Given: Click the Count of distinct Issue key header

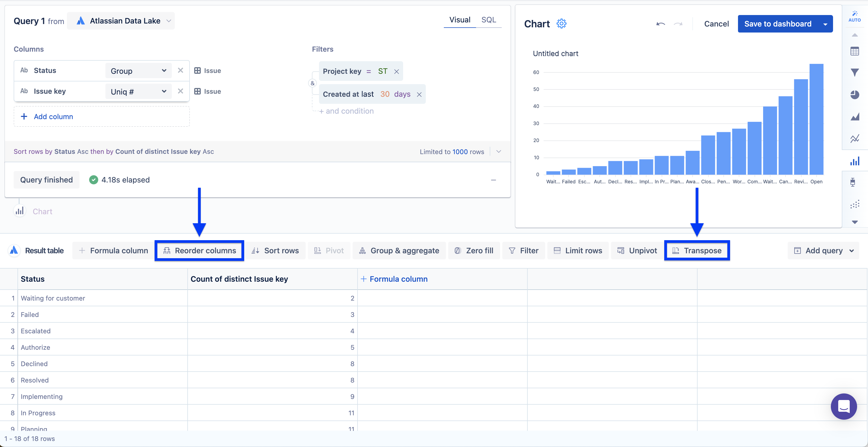Looking at the screenshot, I should click(x=239, y=279).
